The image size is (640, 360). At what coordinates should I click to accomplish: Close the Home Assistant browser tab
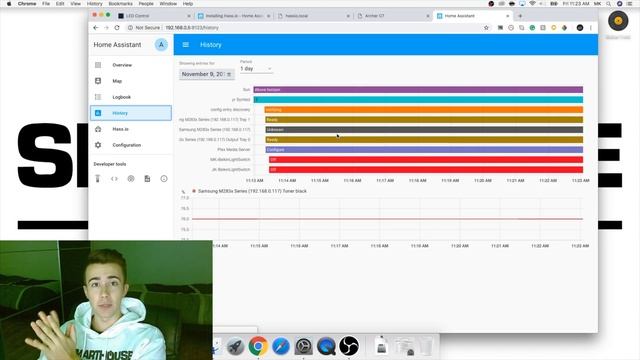507,16
